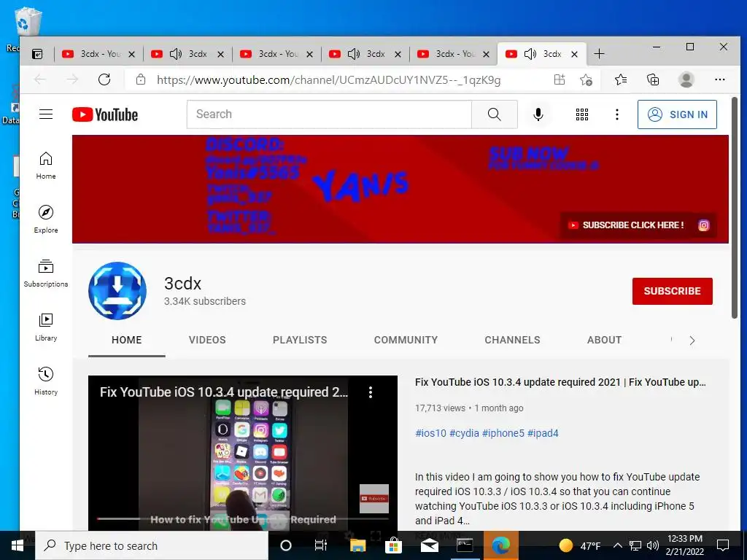Click the red SUBSCRIBE button
The image size is (747, 560).
tap(672, 291)
